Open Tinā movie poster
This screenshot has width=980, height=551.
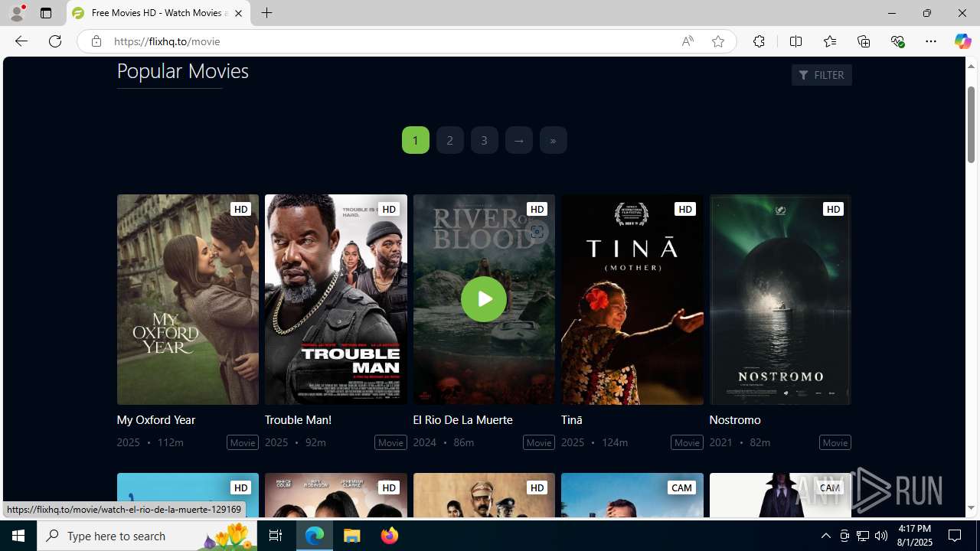632,299
